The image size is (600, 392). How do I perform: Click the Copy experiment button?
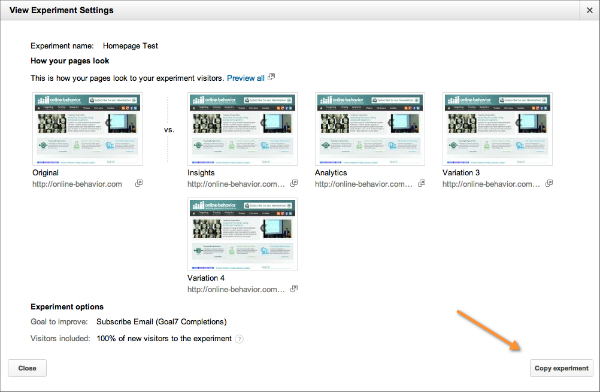pos(561,368)
